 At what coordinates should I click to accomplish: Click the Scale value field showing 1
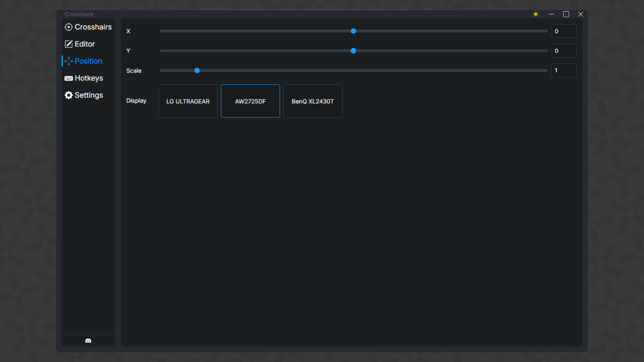coord(563,70)
